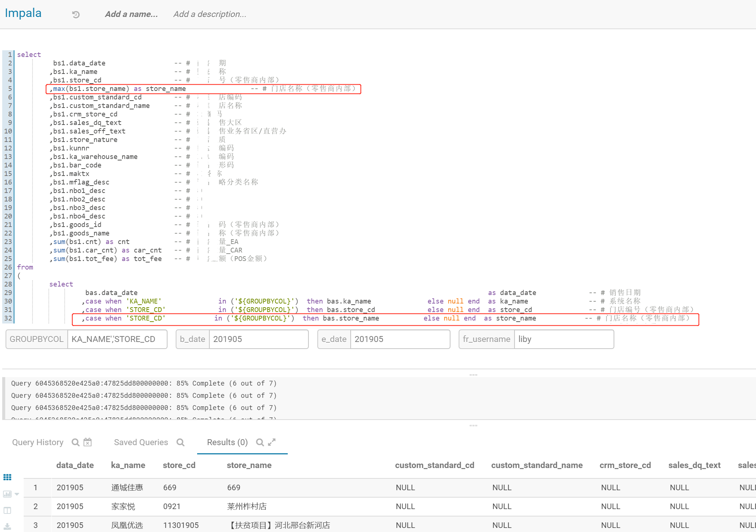Download results with export icon
The width and height of the screenshot is (756, 532).
(x=7, y=526)
